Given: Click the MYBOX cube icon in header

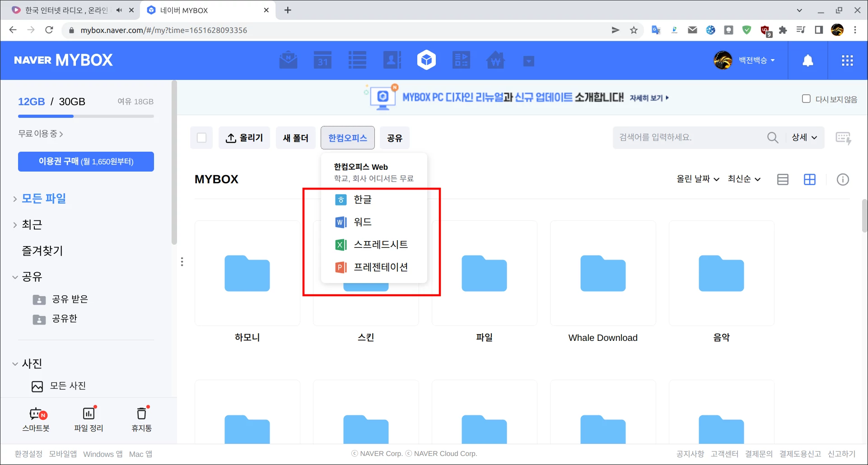Looking at the screenshot, I should 427,60.
